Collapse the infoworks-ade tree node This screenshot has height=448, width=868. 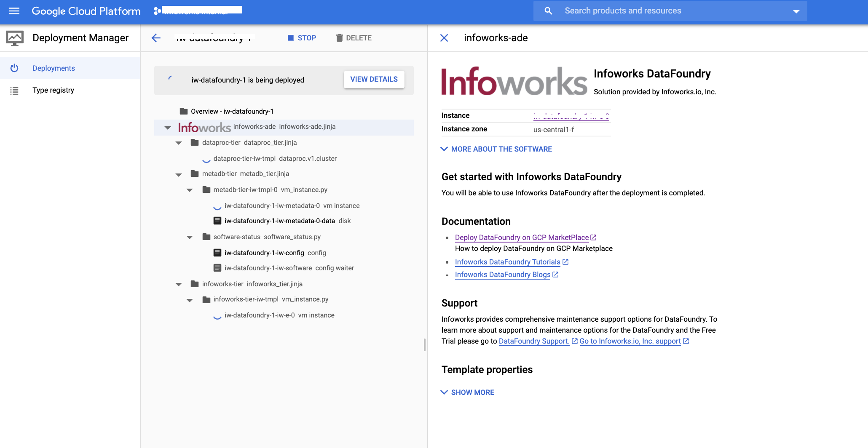[x=168, y=128]
